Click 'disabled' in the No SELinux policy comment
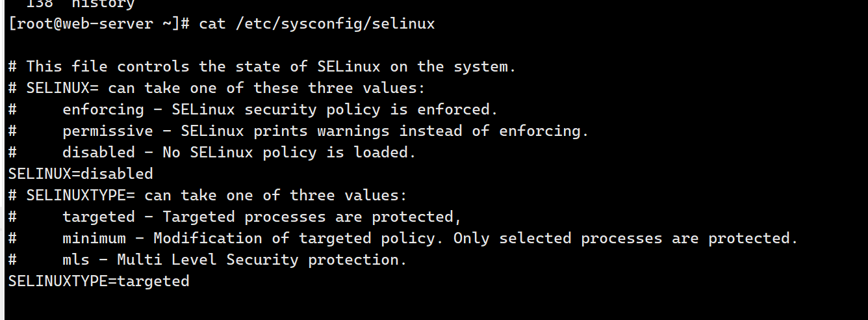 (x=99, y=153)
